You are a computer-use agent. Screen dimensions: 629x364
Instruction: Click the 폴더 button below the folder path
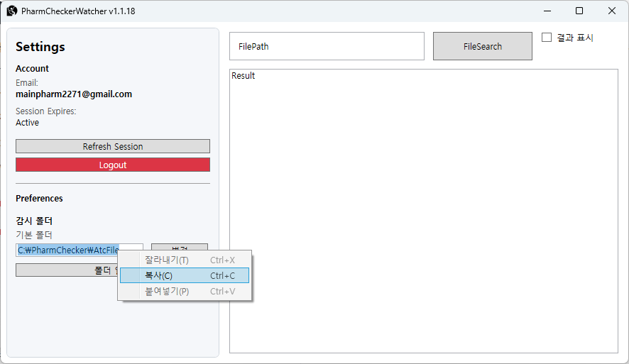(67, 270)
